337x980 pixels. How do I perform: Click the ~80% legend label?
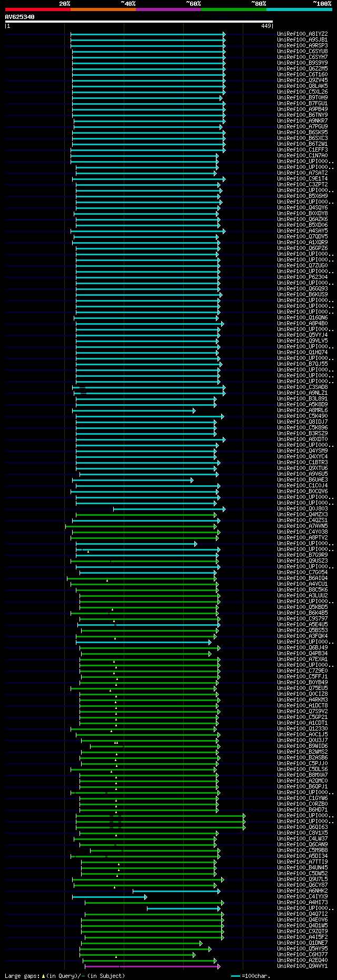[259, 4]
